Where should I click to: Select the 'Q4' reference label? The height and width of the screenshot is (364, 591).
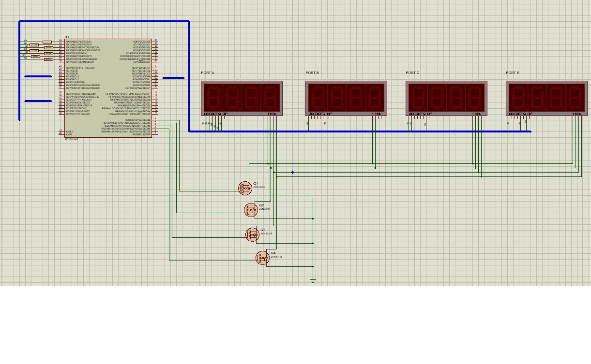[273, 253]
